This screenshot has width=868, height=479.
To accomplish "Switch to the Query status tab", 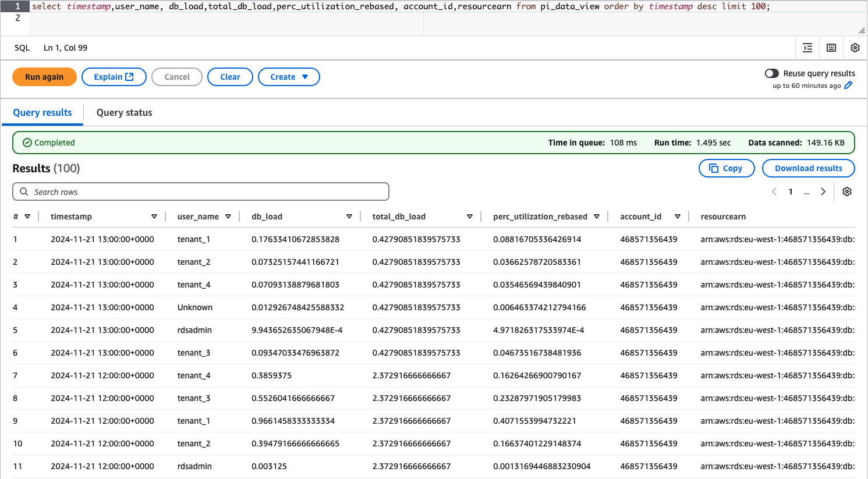I will point(124,112).
